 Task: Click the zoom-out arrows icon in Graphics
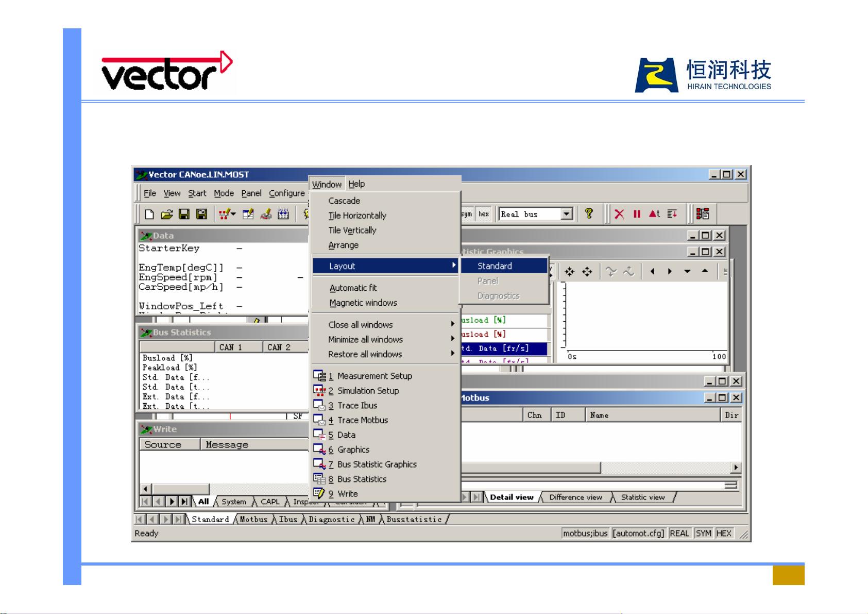tap(587, 272)
